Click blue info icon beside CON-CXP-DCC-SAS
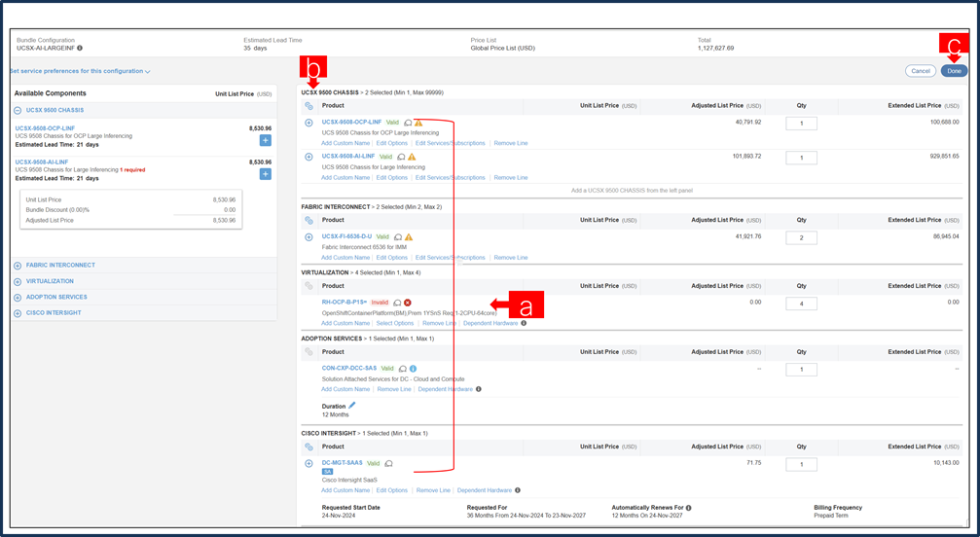Screen dimensions: 980x537 coord(414,369)
